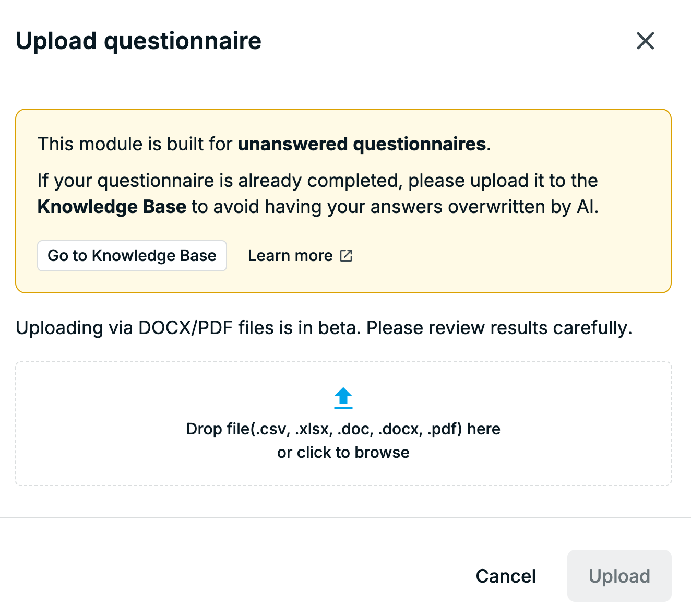This screenshot has height=616, width=691.
Task: Click the Upload questionnaire dialog title
Action: pyautogui.click(x=138, y=41)
